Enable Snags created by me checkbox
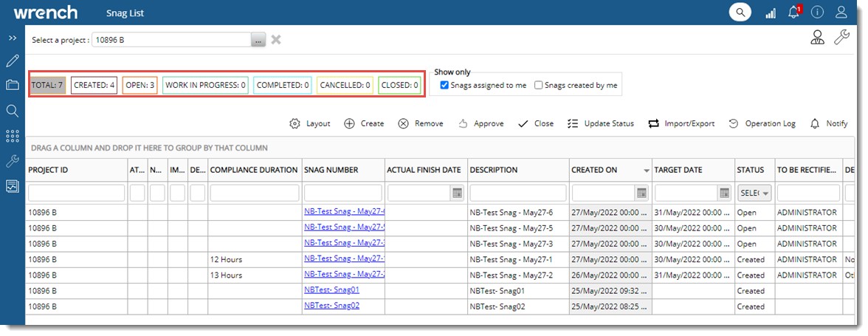Screen dimensions: 868x336 539,86
